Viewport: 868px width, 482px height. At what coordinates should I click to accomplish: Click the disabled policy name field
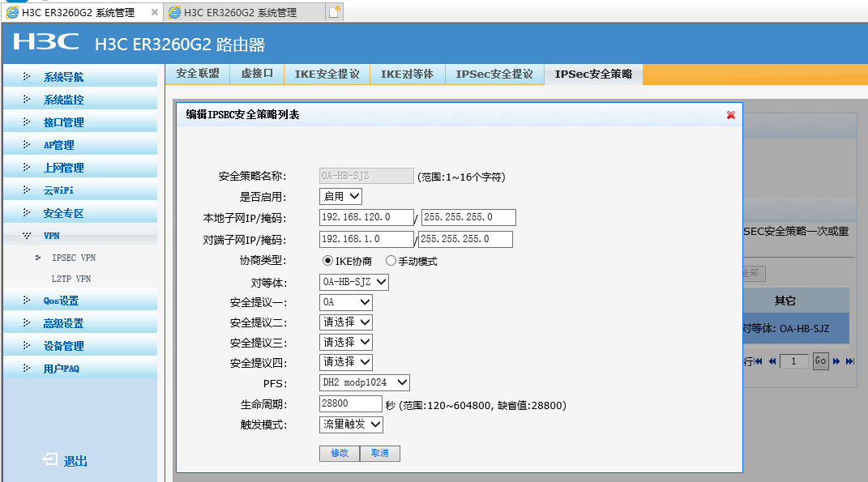pyautogui.click(x=366, y=176)
